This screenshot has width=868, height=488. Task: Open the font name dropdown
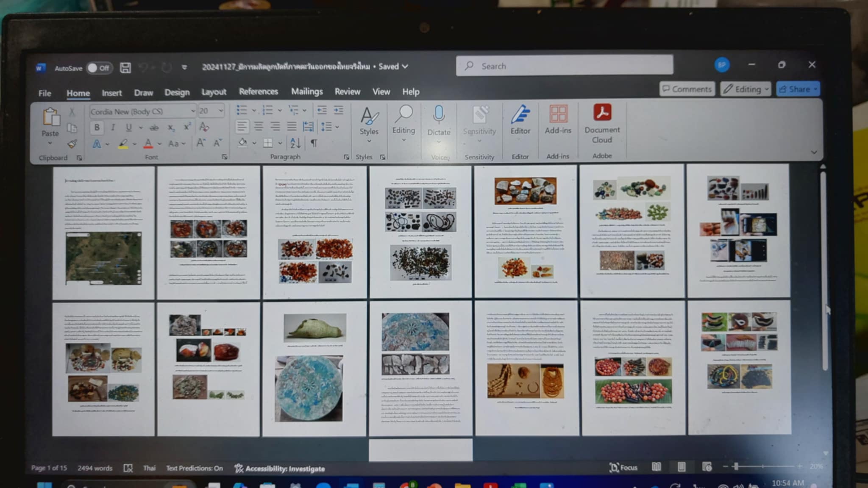point(193,111)
